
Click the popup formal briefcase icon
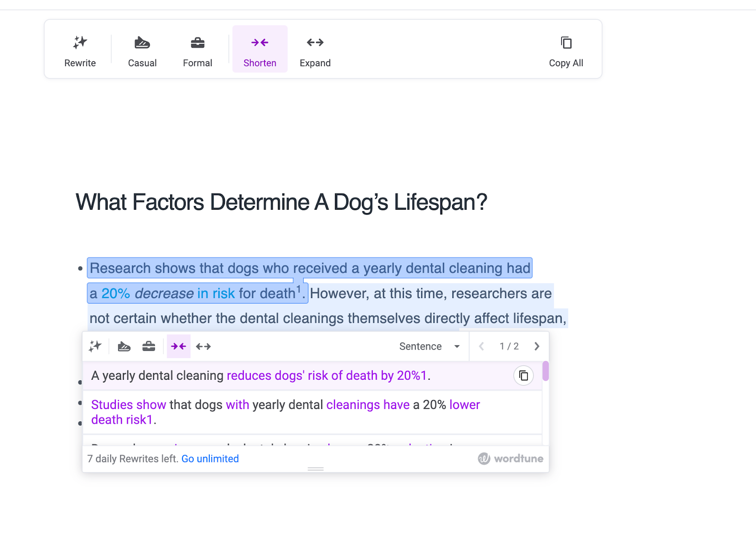tap(149, 346)
